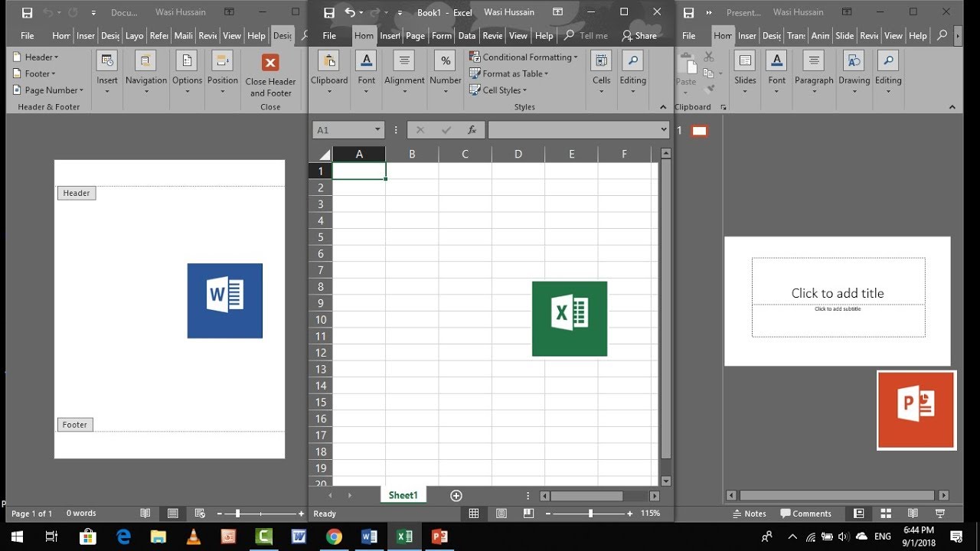This screenshot has width=980, height=551.
Task: Click the Footer tag on Word page
Action: point(75,425)
